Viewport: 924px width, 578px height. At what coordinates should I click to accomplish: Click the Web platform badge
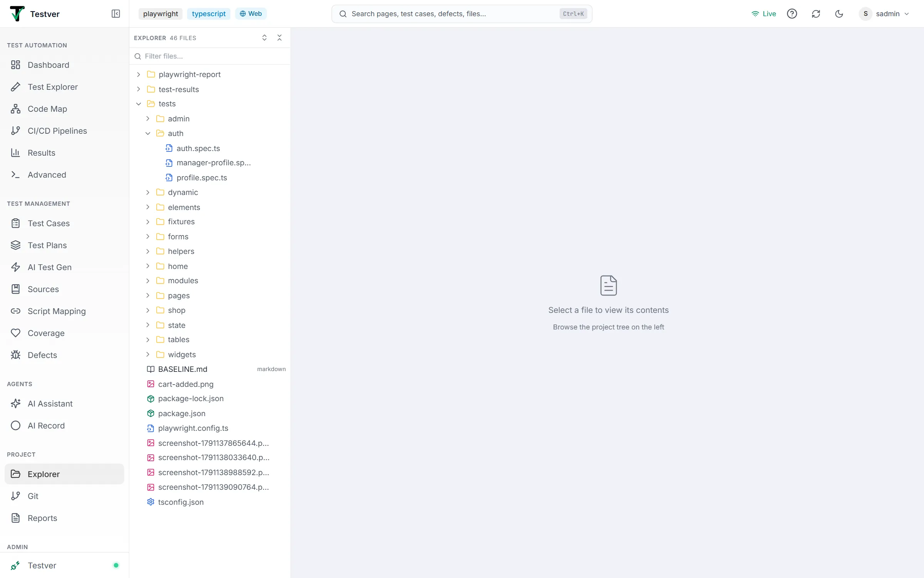pos(251,14)
